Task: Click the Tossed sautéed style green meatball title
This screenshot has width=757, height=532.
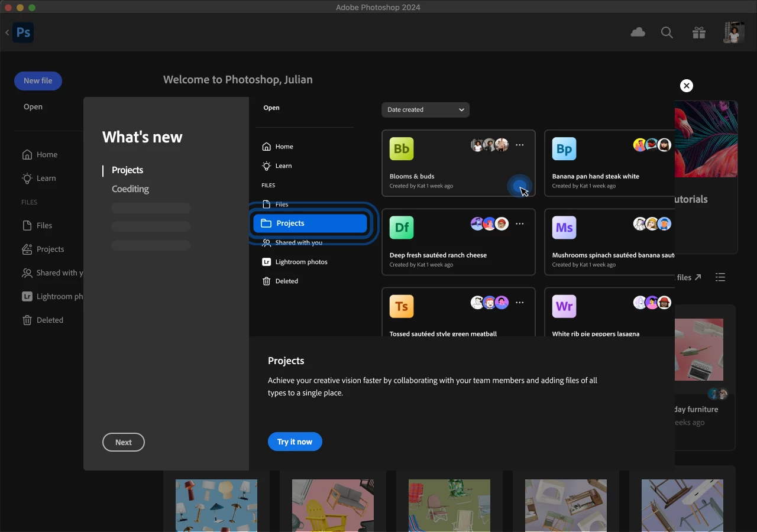Action: point(443,333)
